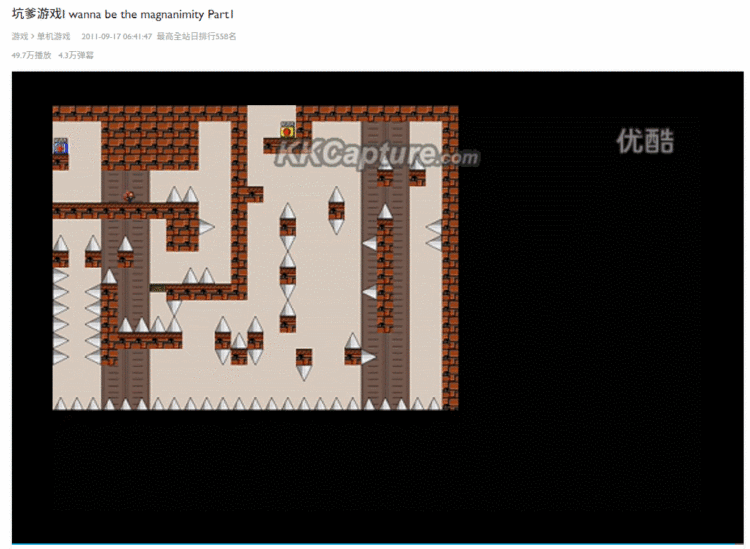
Task: Click the black area right of the game
Action: (x=600, y=300)
